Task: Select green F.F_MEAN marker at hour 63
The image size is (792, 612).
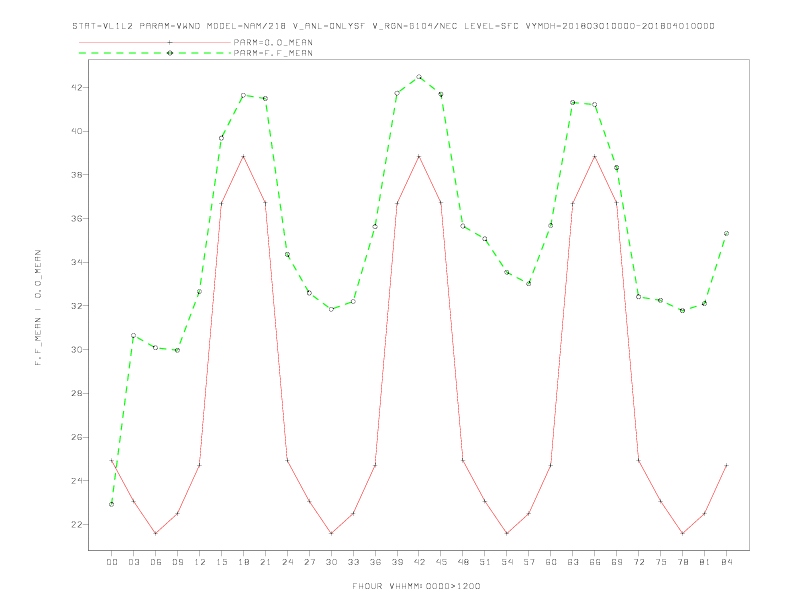Action: click(x=573, y=103)
